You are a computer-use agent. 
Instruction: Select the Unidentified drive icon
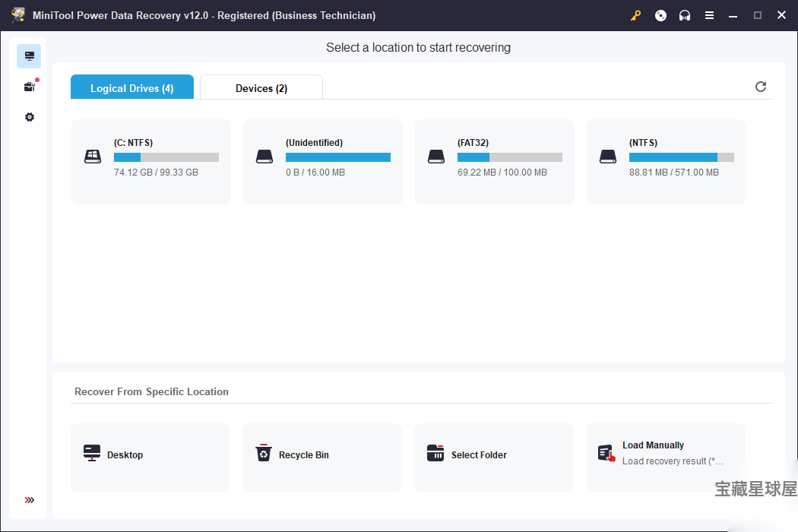[264, 157]
